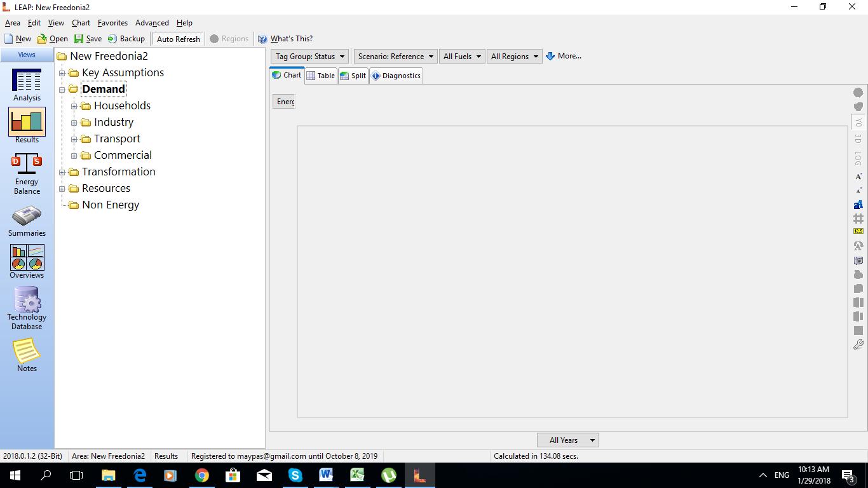Expand the Households branch
This screenshot has height=488, width=868.
[x=74, y=106]
